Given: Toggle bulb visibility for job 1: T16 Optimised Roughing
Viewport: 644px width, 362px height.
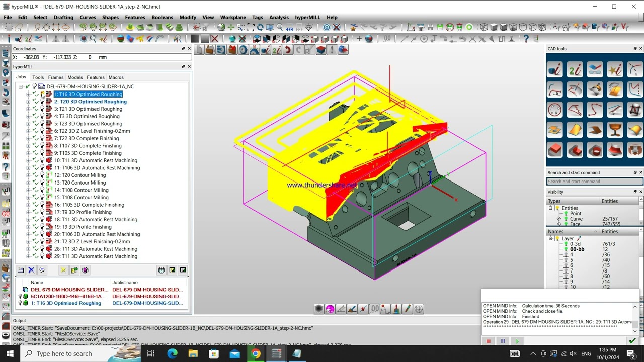Looking at the screenshot, I should tap(42, 94).
